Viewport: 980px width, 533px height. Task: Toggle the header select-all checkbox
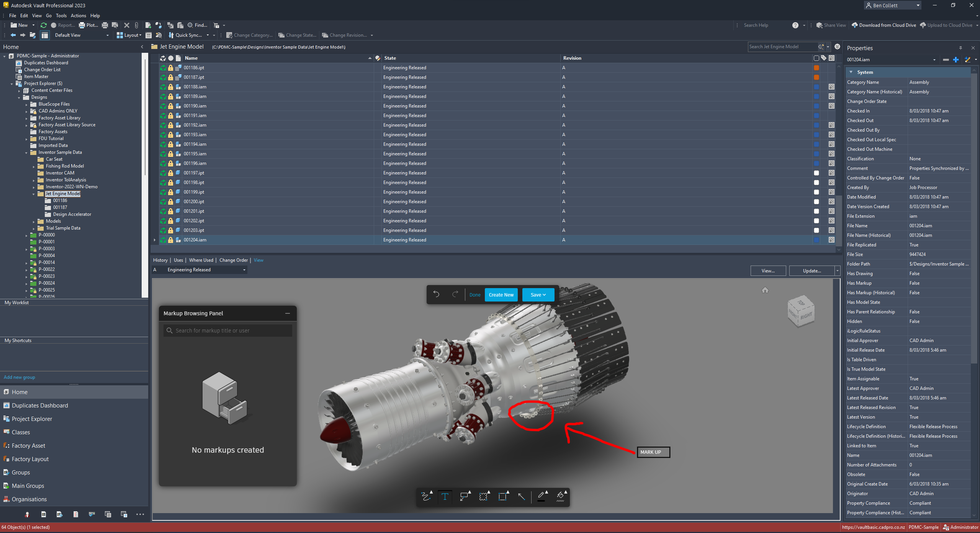point(816,58)
